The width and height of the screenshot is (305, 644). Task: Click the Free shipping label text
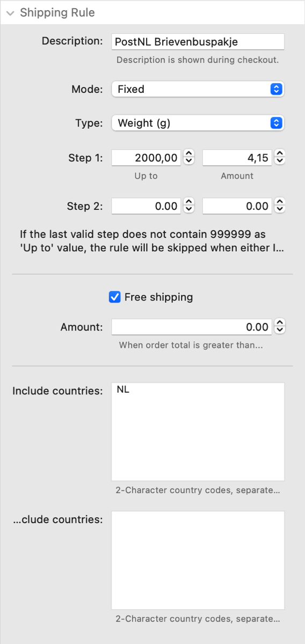pyautogui.click(x=158, y=297)
